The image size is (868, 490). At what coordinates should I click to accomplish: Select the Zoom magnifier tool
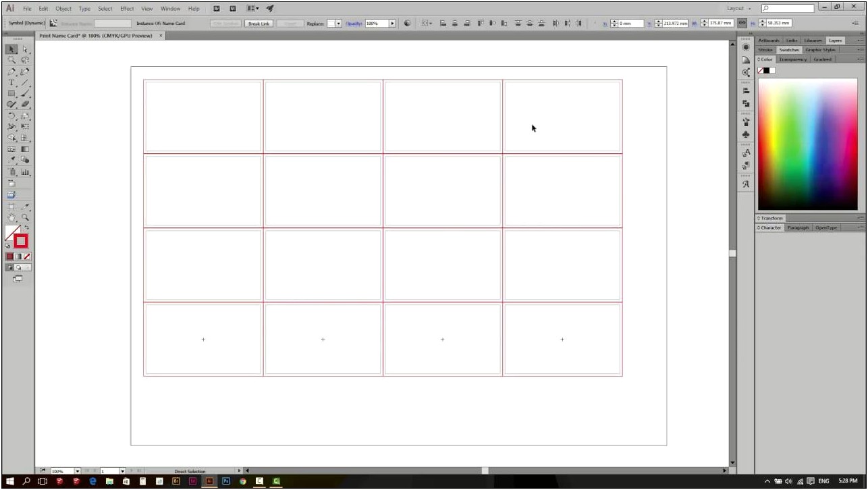click(25, 217)
